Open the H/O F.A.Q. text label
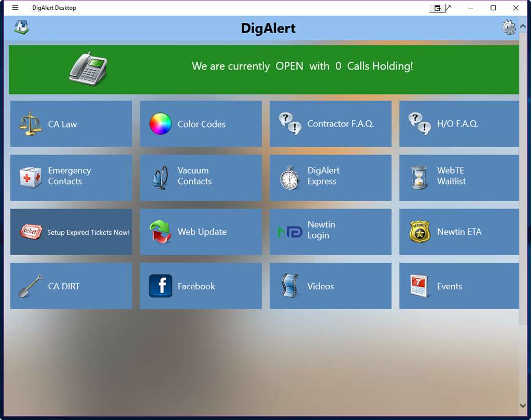This screenshot has height=420, width=531. (x=457, y=124)
